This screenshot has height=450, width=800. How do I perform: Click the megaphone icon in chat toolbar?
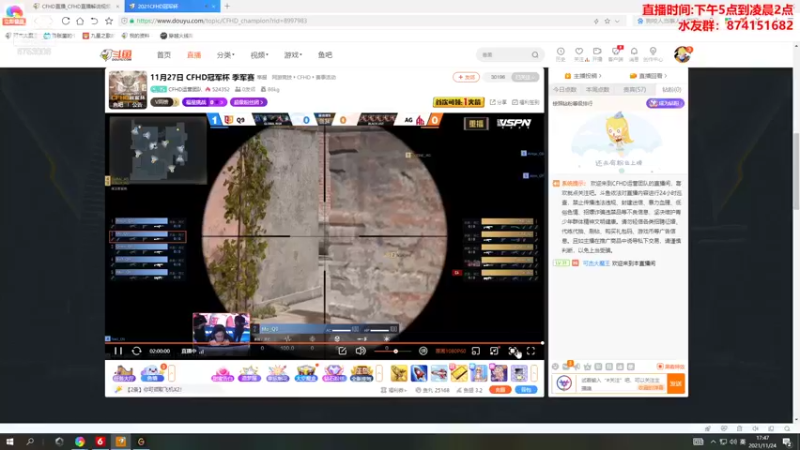577,366
